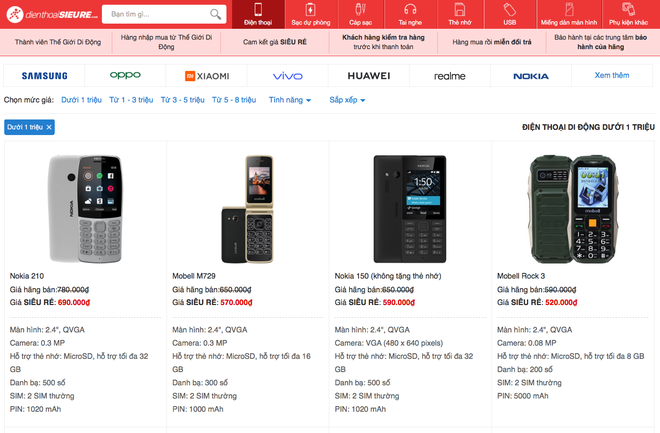The image size is (660, 433).
Task: Click Xem thêm to show more brands
Action: pos(612,75)
